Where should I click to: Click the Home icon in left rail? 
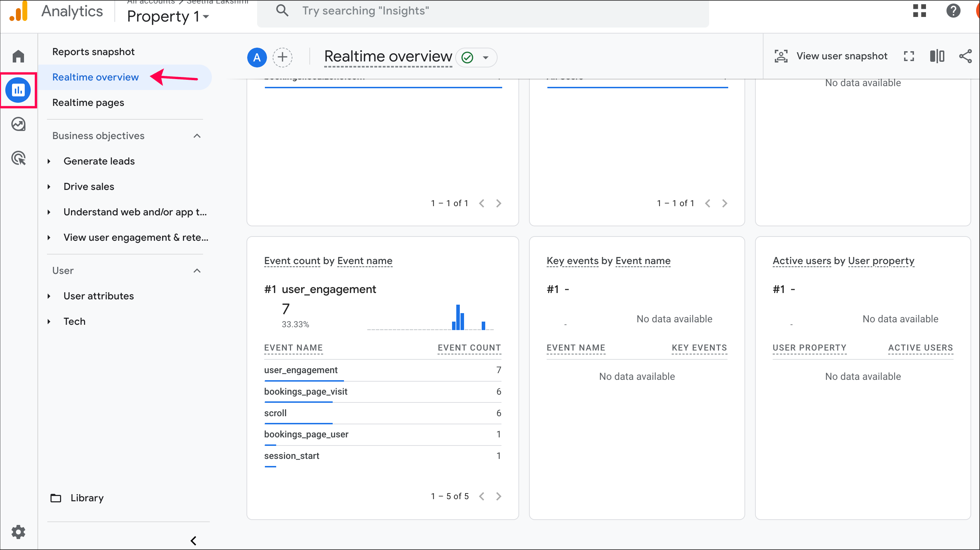coord(18,56)
